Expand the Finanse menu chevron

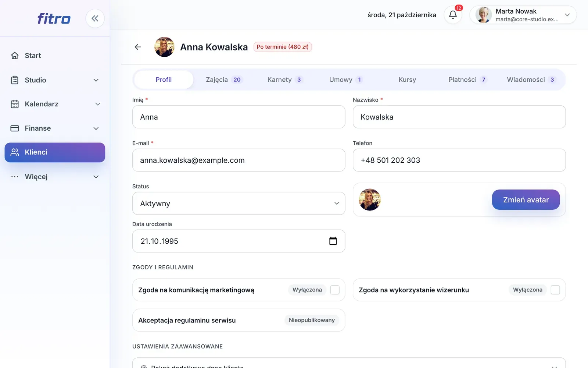tap(96, 128)
